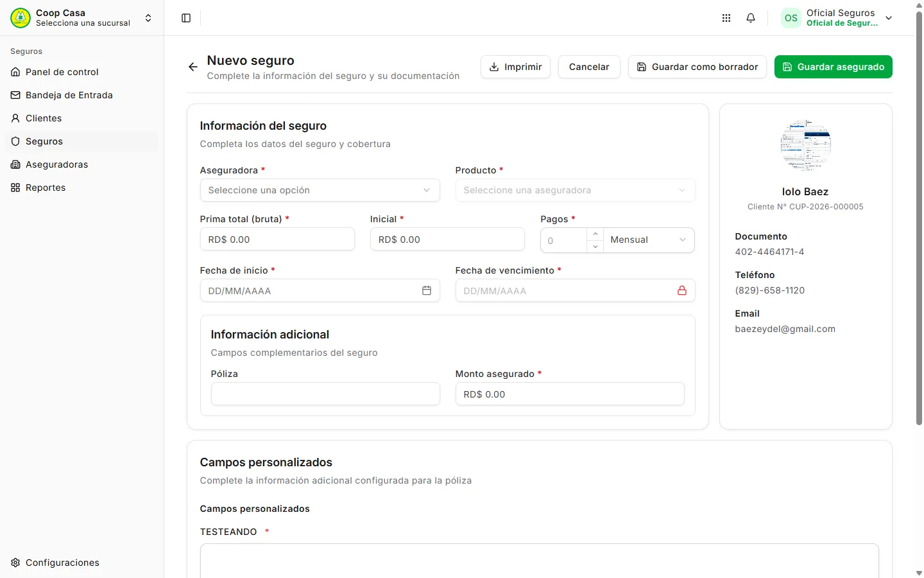924x578 pixels.
Task: Click the Reportes grid icon
Action: [x=15, y=188]
